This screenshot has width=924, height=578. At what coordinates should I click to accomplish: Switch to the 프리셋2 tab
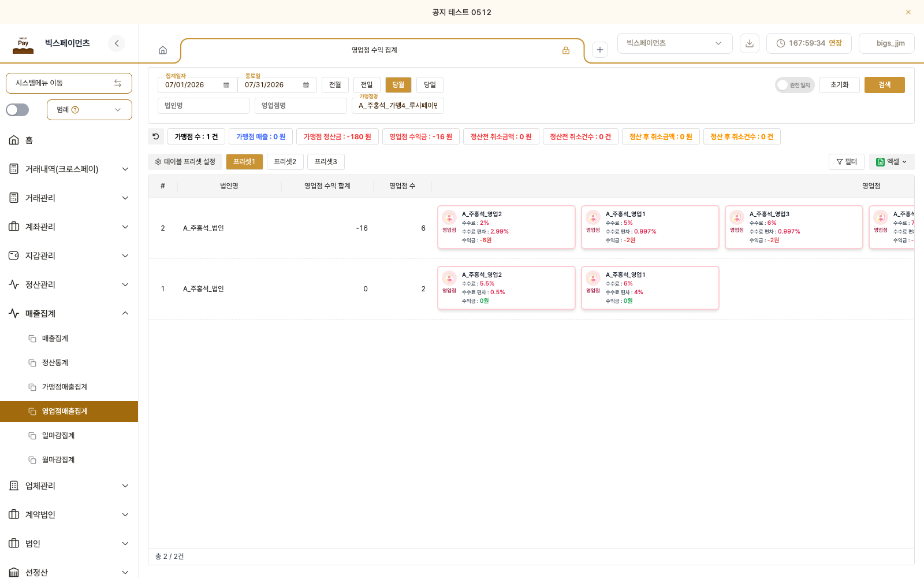[285, 162]
